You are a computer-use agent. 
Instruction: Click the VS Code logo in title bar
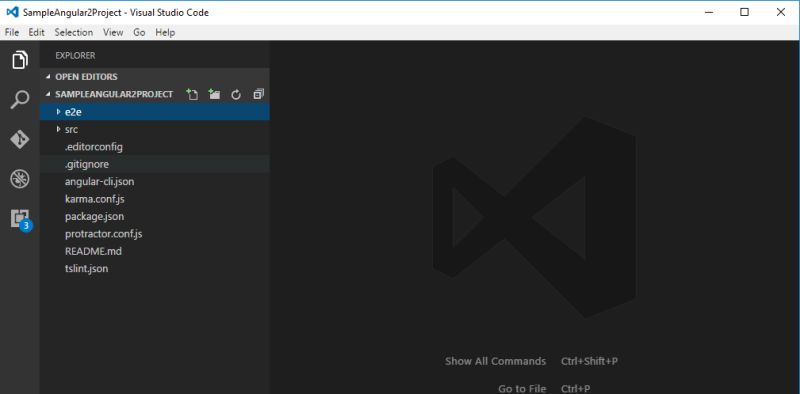tap(12, 12)
